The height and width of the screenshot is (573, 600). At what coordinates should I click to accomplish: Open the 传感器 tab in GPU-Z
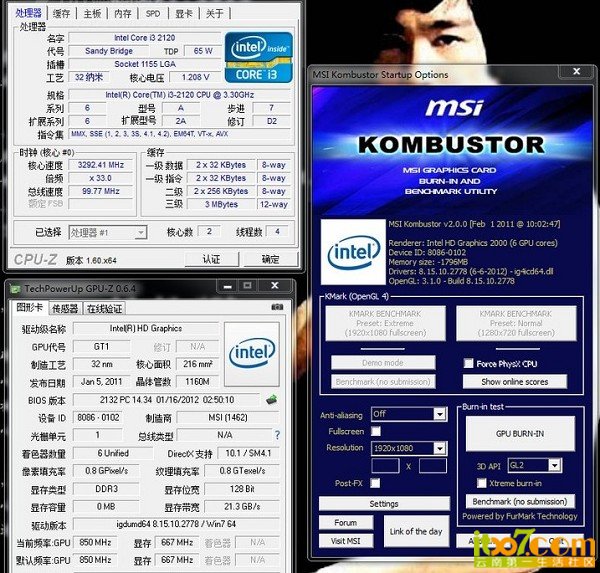[65, 308]
